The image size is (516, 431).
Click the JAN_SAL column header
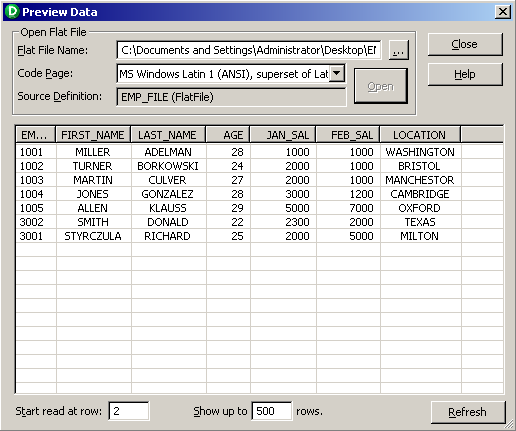(x=283, y=135)
